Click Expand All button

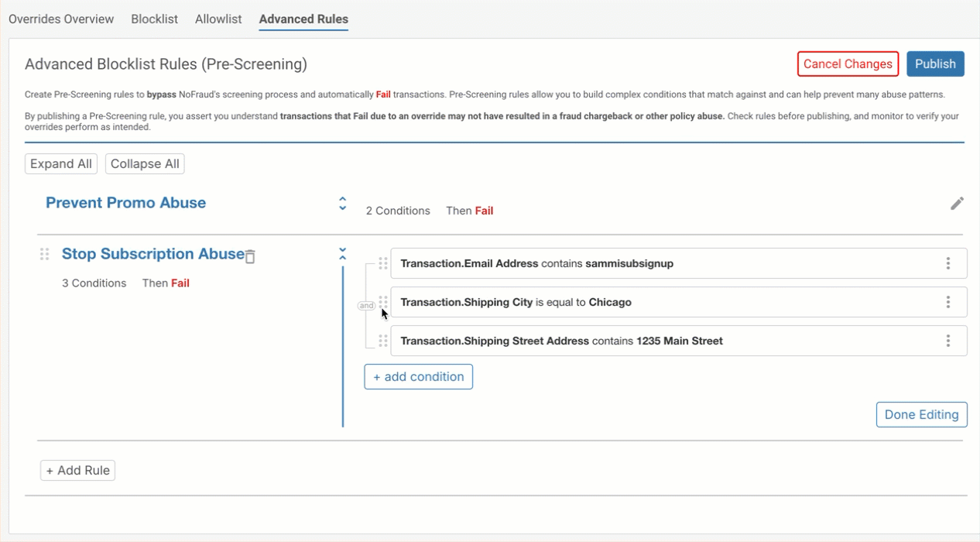coord(61,164)
